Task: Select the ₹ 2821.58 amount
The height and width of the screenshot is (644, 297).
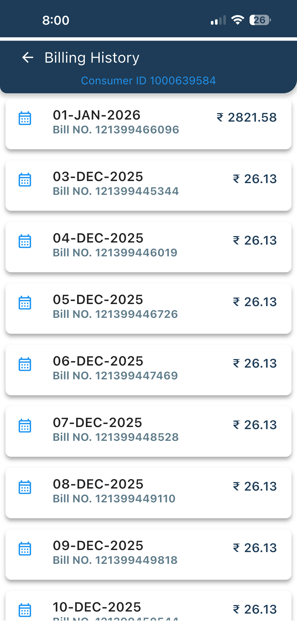Action: [x=247, y=117]
